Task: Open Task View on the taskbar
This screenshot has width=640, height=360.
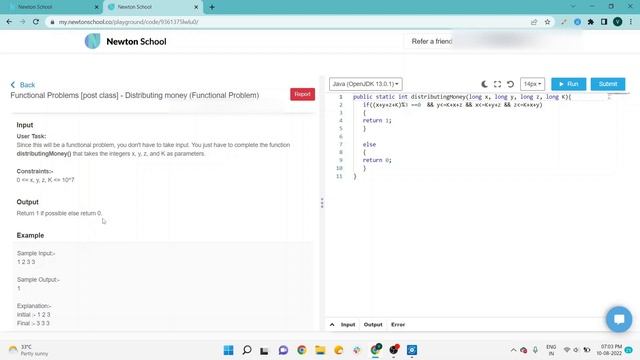Action: coord(264,350)
